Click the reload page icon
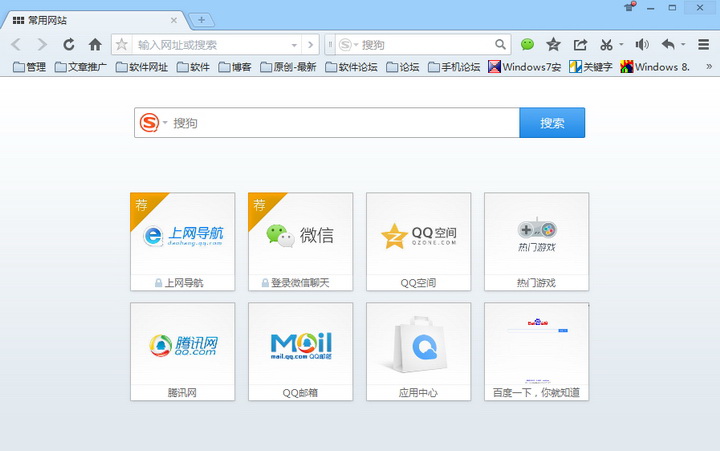 click(x=68, y=45)
